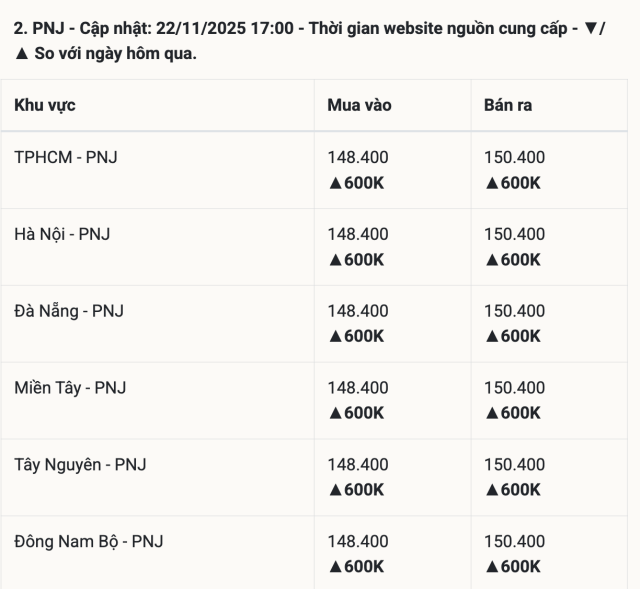
Task: Click the up arrow in TPHCM sell column
Action: click(491, 183)
